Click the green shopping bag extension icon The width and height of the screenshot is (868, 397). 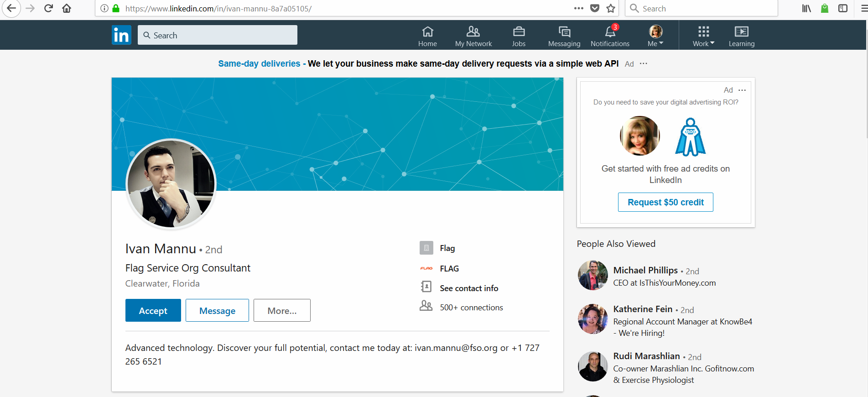pos(825,8)
